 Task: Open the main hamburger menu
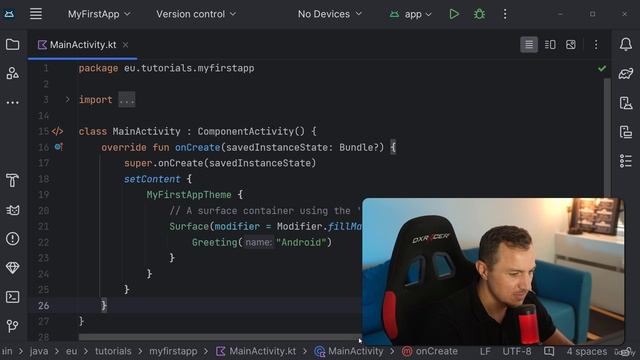tap(36, 14)
